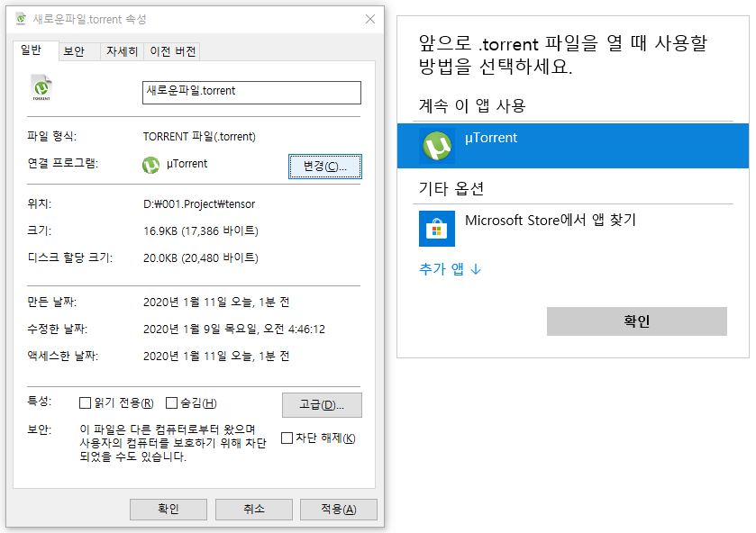Click the title bar torrent file icon
This screenshot has height=533, width=756.
(21, 19)
